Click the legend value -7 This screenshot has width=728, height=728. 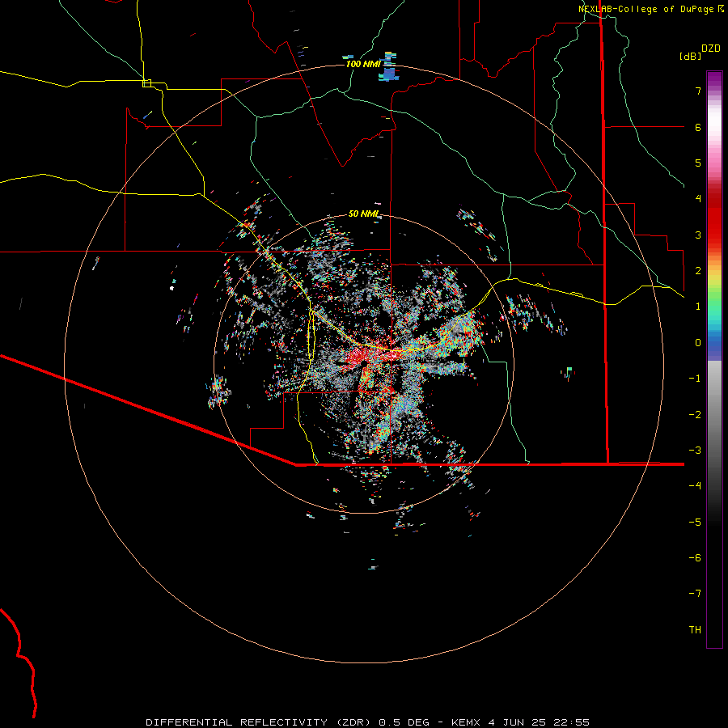tap(695, 594)
